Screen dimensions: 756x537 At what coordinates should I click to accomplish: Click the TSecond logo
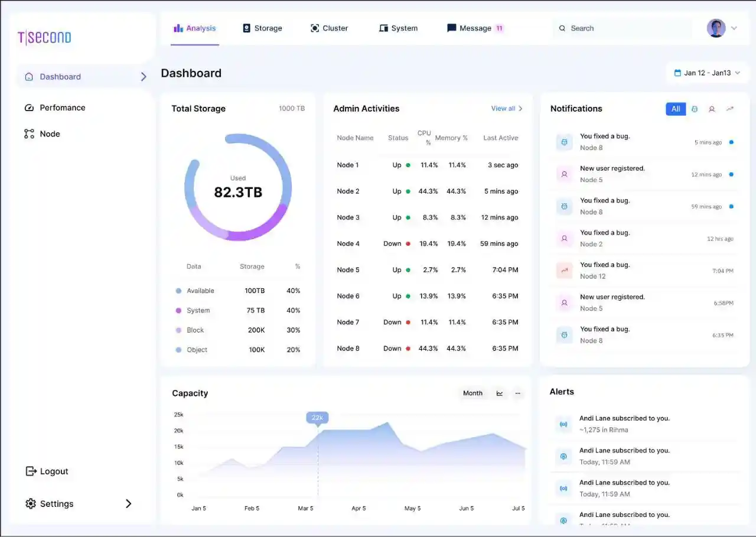coord(44,38)
